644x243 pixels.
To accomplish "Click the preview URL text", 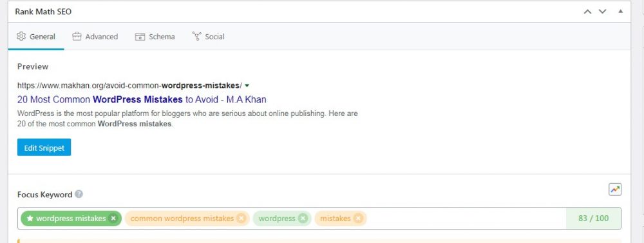I will pos(130,86).
